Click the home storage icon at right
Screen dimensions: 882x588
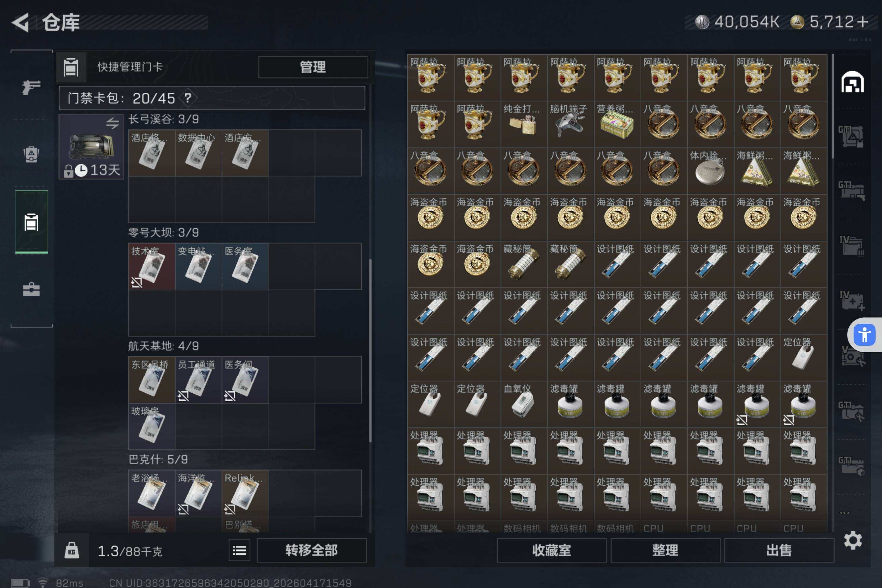click(x=852, y=82)
